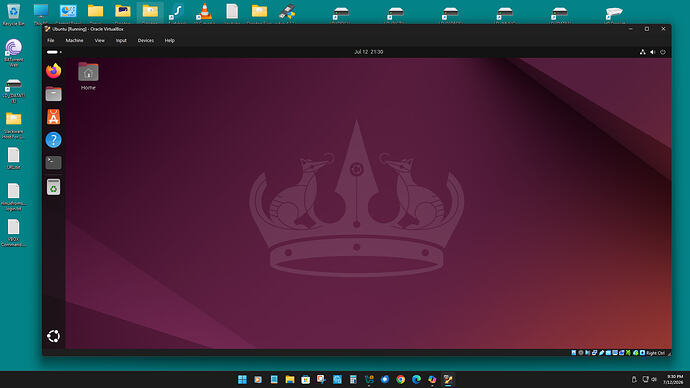Click the network adapter status icon

(595, 353)
